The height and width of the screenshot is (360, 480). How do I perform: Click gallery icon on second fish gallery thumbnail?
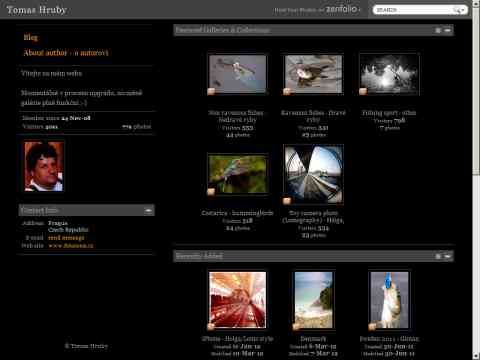[287, 92]
